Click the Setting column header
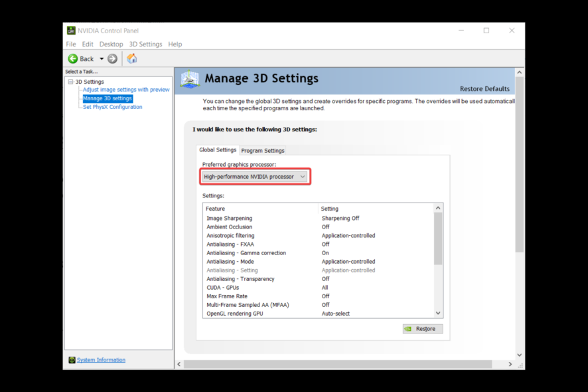Viewport: 588px width, 392px height. tap(376, 209)
